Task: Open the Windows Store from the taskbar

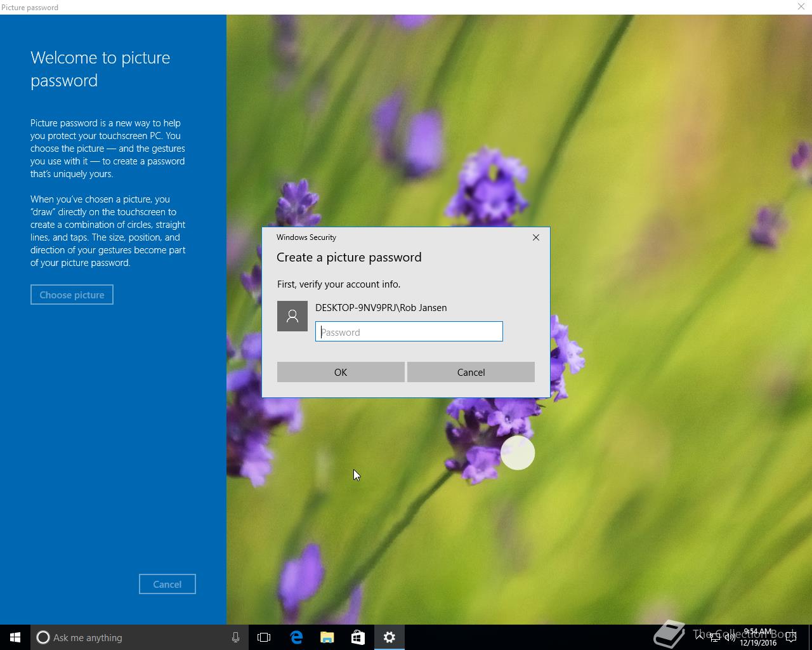Action: 358,637
